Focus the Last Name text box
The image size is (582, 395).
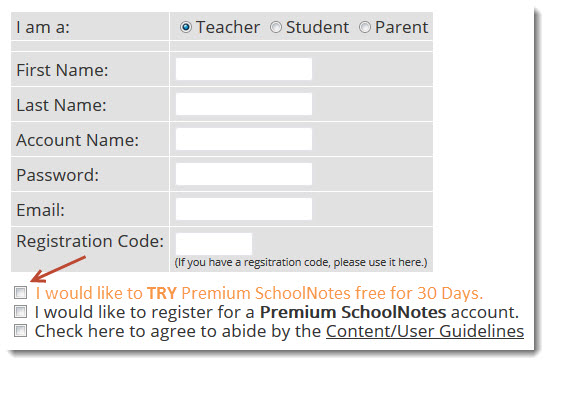click(244, 104)
